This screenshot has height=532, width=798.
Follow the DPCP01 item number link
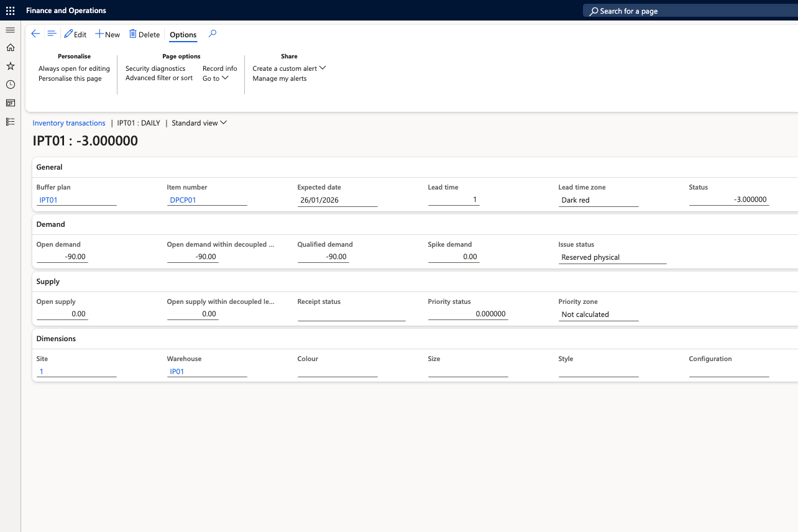click(183, 200)
